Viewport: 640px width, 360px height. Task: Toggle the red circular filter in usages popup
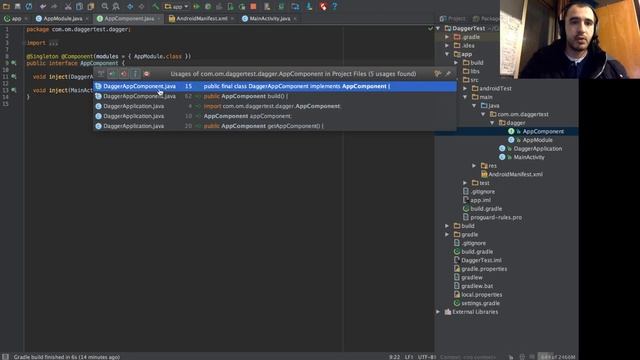[x=147, y=74]
